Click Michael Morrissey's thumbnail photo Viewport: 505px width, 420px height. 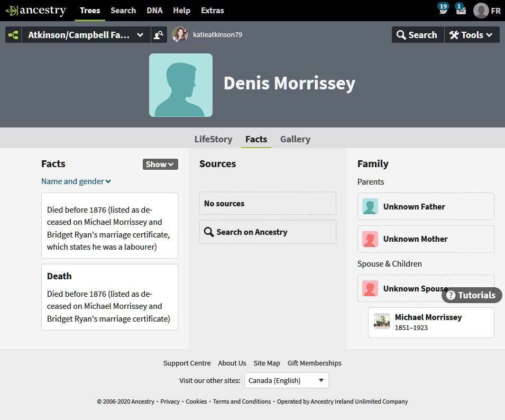[382, 321]
